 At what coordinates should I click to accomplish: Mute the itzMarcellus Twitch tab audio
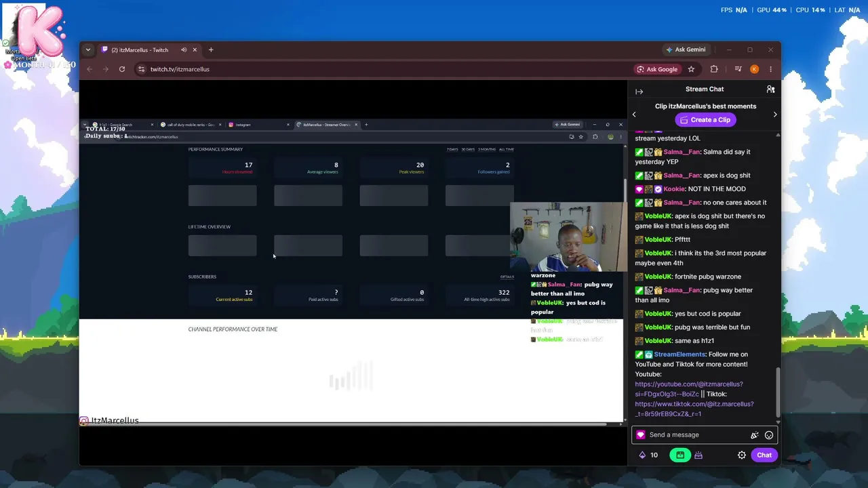click(184, 49)
